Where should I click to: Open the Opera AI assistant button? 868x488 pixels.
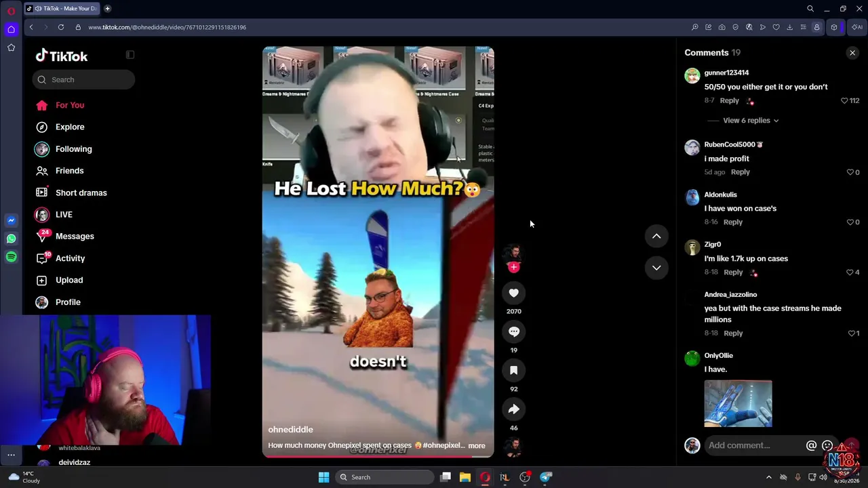point(857,27)
